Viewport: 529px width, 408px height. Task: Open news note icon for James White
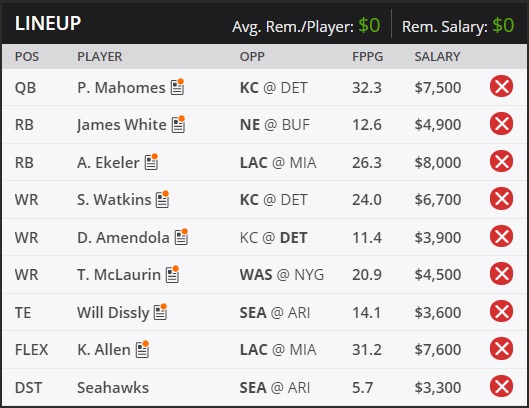pyautogui.click(x=178, y=124)
